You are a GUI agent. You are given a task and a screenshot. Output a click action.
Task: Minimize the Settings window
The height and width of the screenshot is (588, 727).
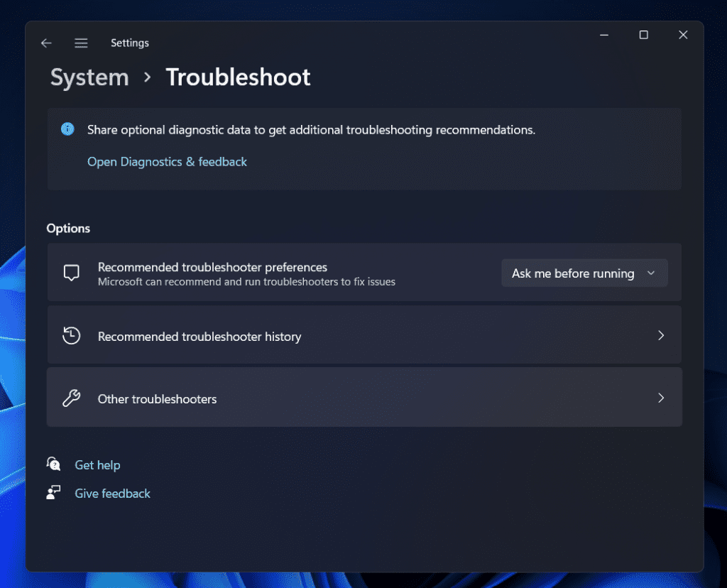pyautogui.click(x=604, y=35)
